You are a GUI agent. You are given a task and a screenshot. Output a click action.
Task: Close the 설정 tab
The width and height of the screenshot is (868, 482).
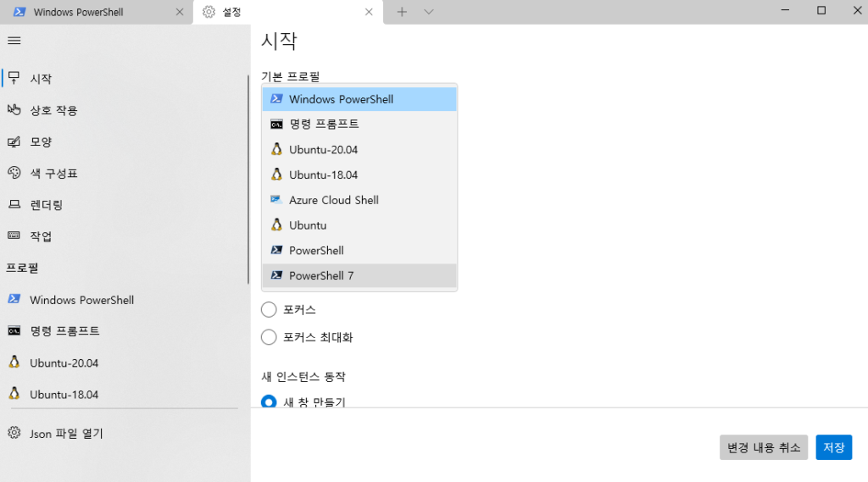(x=369, y=12)
